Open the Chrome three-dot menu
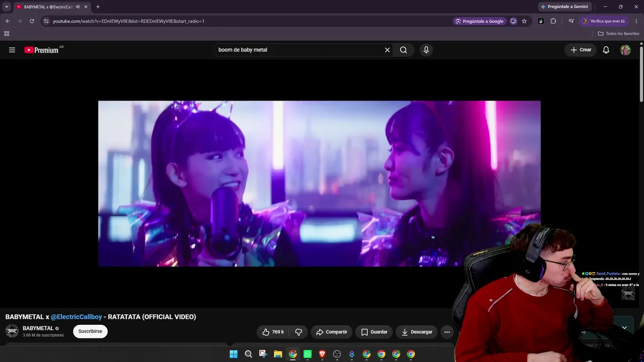 pos(636,21)
